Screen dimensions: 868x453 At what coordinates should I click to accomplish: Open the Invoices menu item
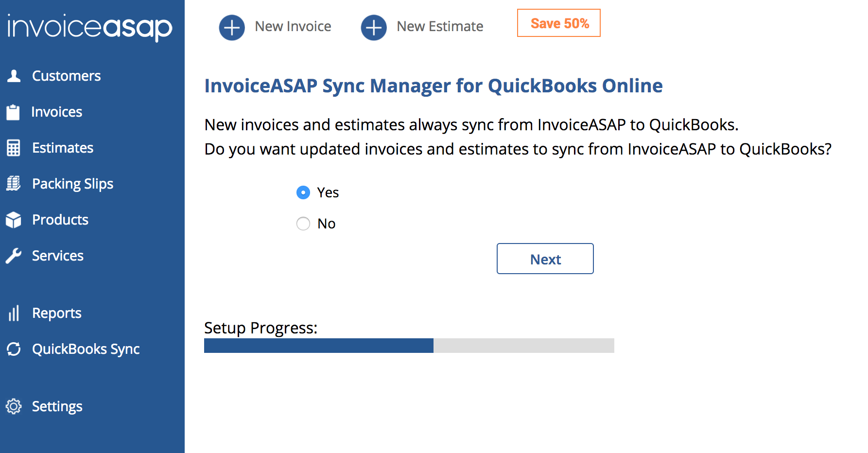pyautogui.click(x=57, y=112)
